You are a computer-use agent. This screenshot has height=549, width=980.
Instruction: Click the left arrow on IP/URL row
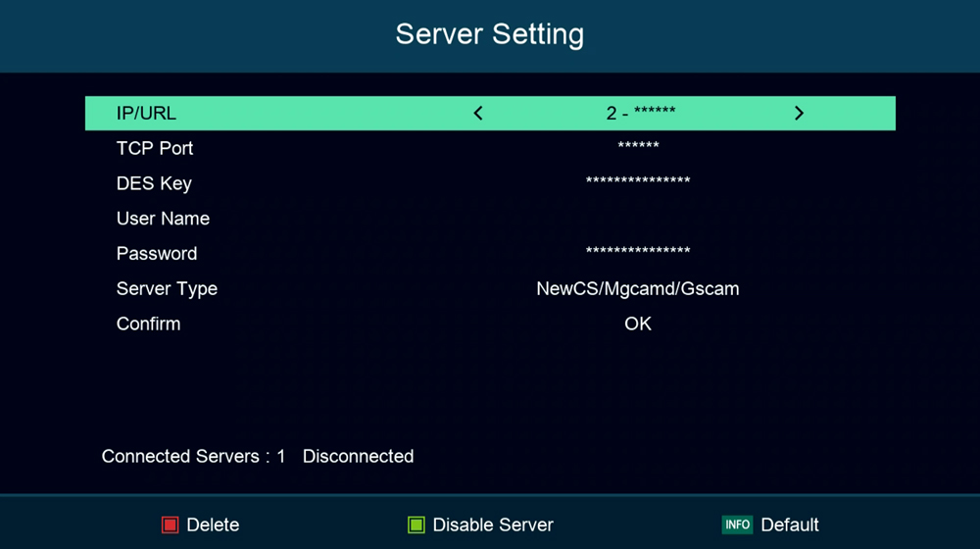tap(478, 114)
